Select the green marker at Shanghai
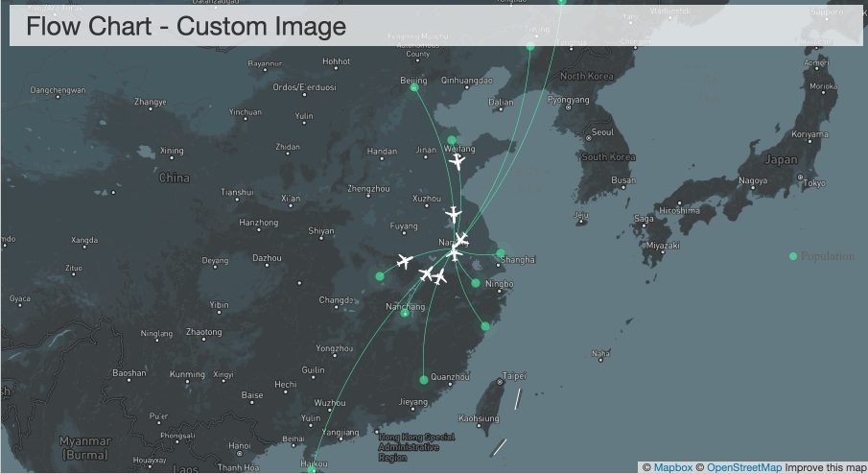Screen dimensions: 868x474 click(x=501, y=253)
